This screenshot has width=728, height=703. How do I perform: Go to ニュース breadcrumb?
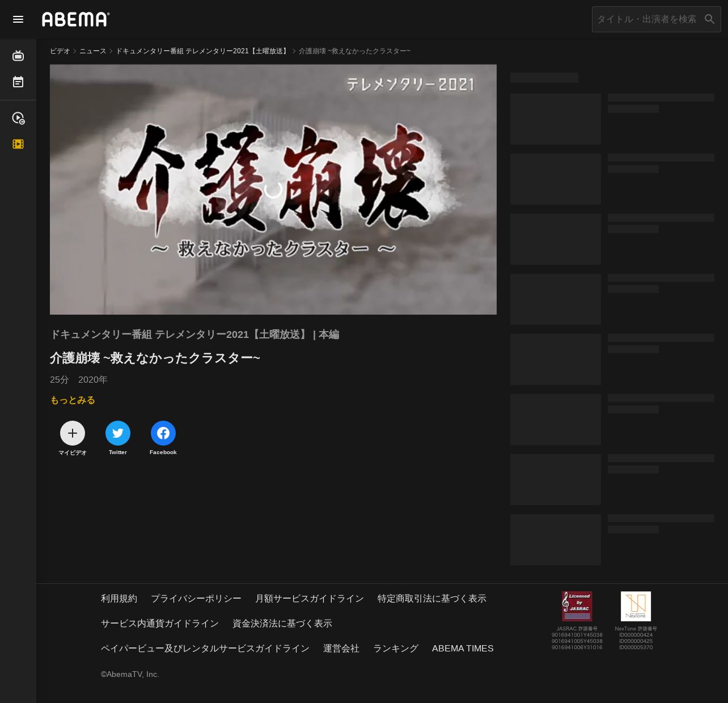click(93, 51)
